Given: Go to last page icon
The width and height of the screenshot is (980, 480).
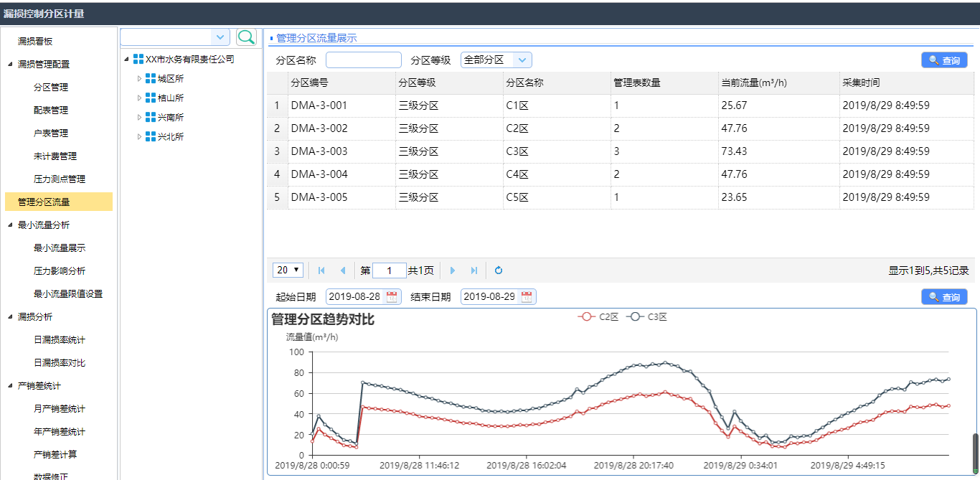Looking at the screenshot, I should click(x=473, y=270).
